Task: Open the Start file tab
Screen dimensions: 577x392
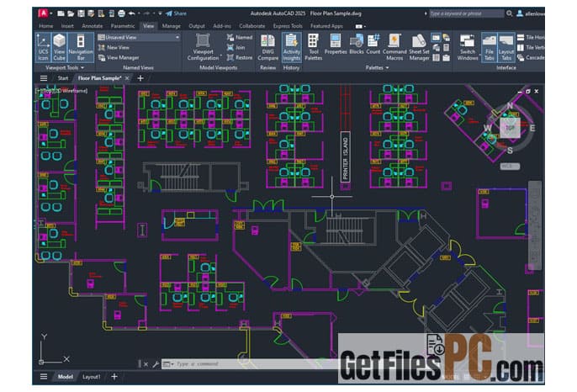Action: coord(62,78)
